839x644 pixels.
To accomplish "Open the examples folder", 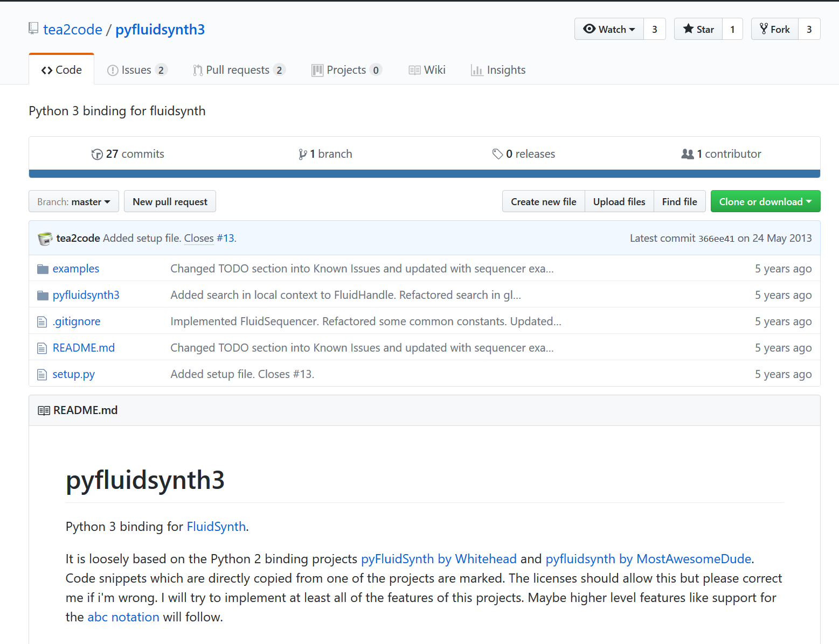I will [76, 269].
